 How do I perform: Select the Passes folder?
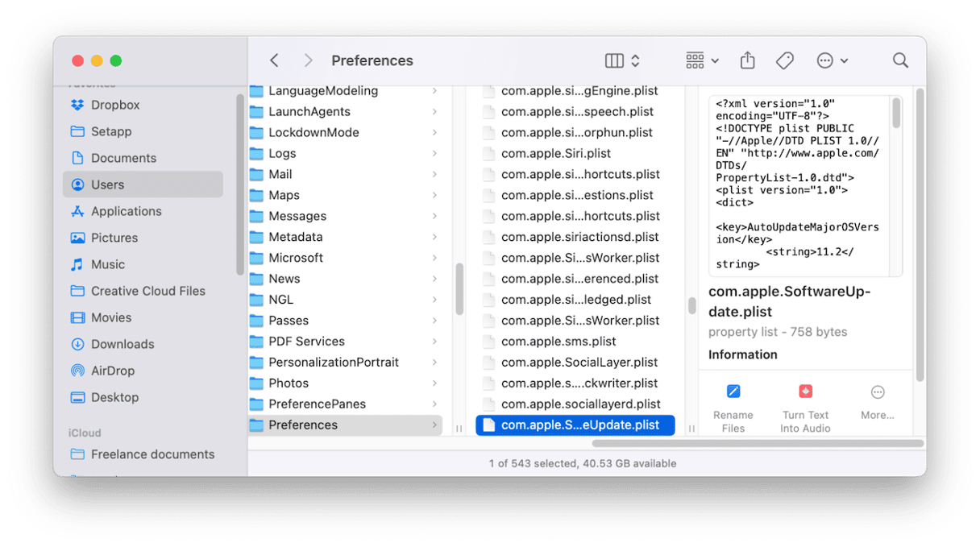[346, 321]
